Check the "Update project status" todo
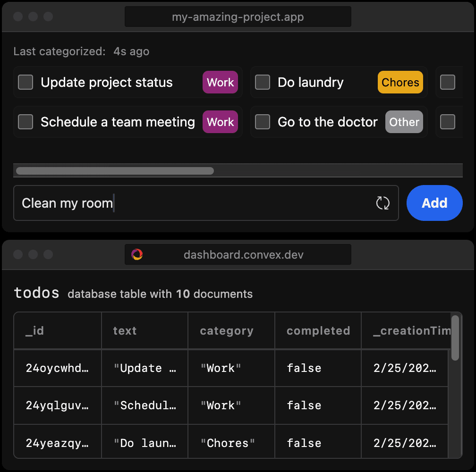 pos(25,82)
